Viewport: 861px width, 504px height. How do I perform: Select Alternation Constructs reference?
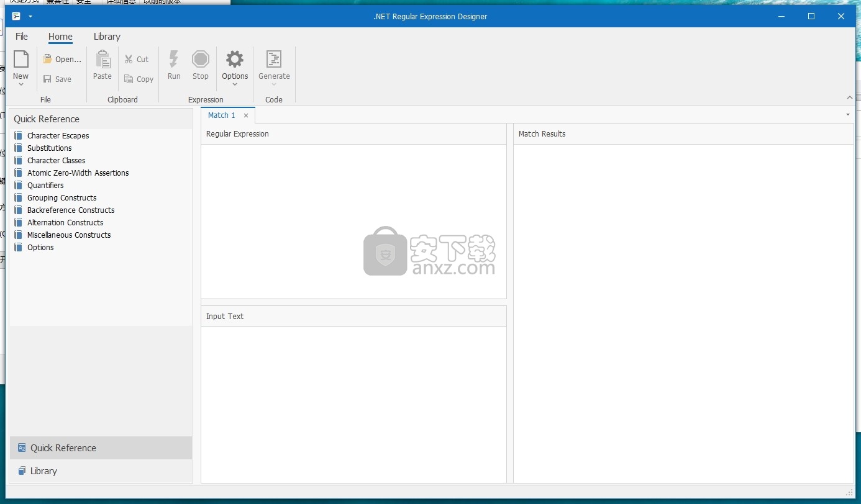tap(65, 222)
